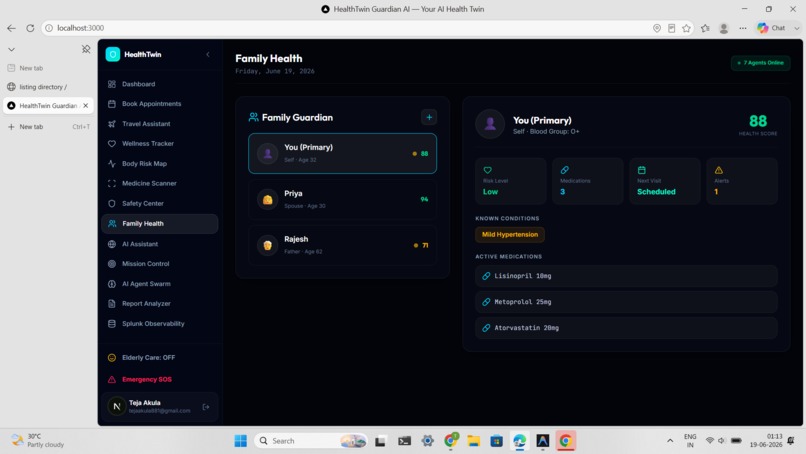Select the You (Primary) family card
Viewport: 806px width, 454px height.
click(342, 153)
